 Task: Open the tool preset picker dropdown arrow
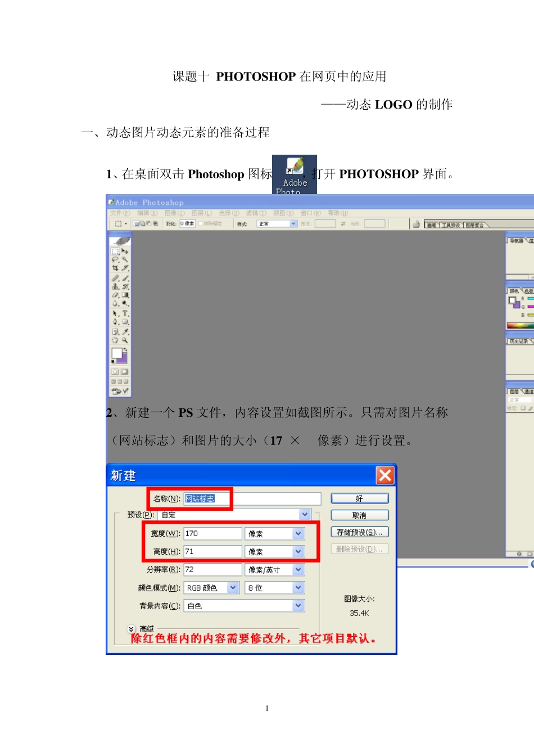tap(126, 223)
